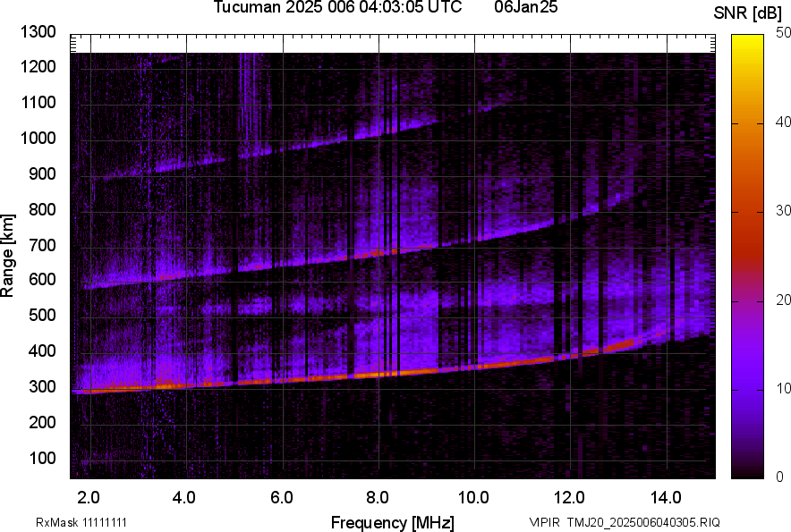Click the '100' range tick label
Image resolution: width=791 pixels, height=532 pixels.
tap(42, 459)
